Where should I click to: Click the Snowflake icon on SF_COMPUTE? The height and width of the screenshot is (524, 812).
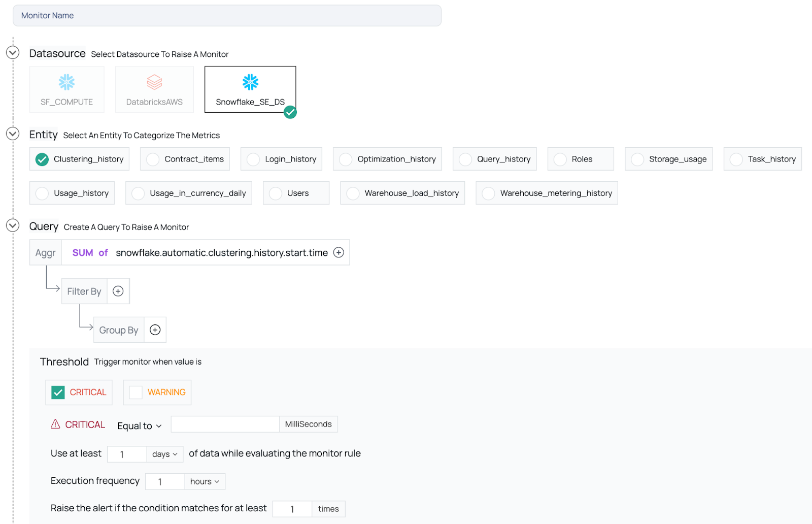coord(66,82)
